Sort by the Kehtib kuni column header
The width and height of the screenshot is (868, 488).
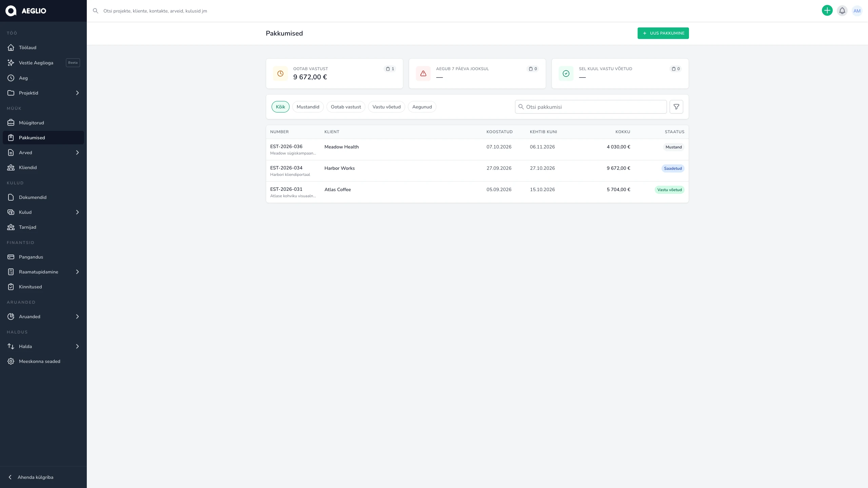click(x=544, y=132)
